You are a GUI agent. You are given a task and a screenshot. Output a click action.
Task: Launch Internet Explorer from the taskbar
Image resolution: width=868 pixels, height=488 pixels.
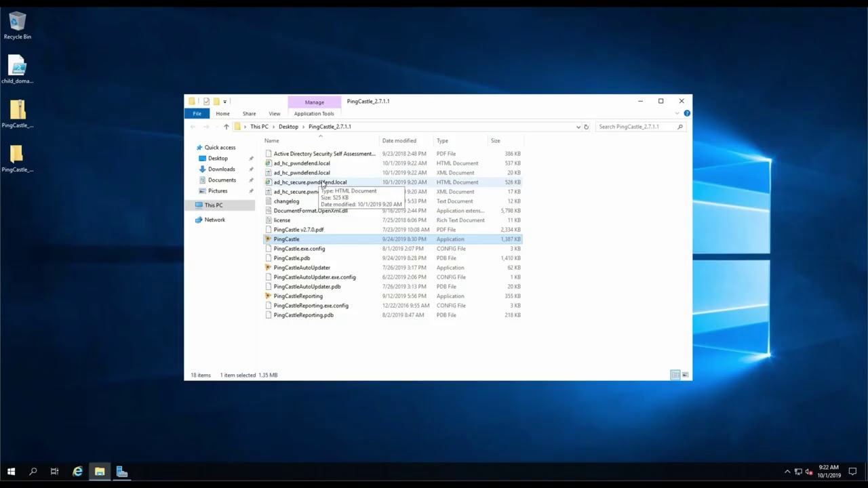point(77,472)
